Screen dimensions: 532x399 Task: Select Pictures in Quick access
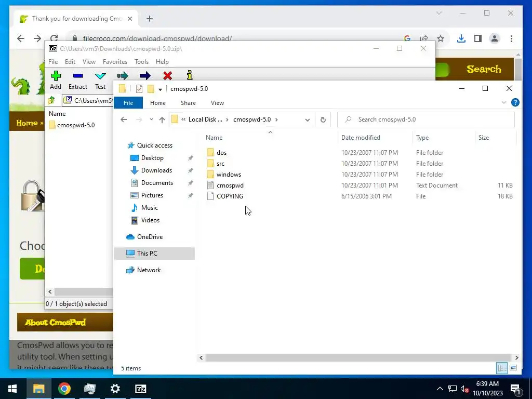[152, 195]
